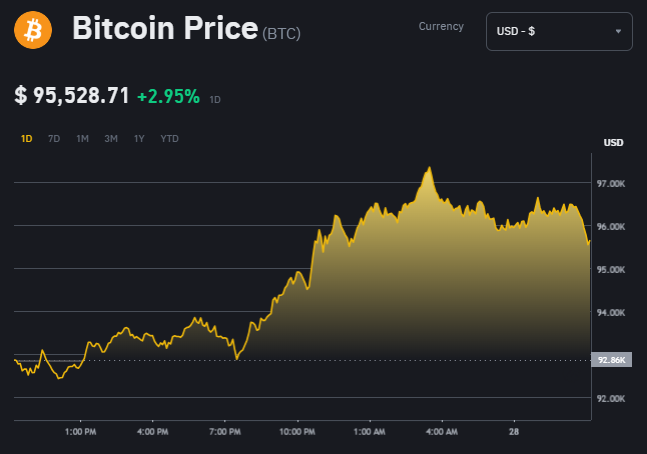Click the $ 95,528.71 price value
Screen dimensions: 647x454
click(72, 96)
